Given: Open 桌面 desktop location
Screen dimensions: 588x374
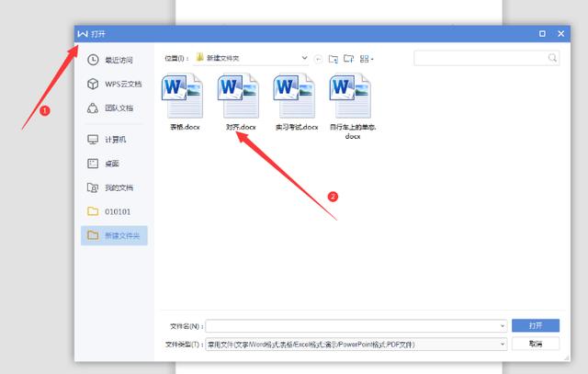Looking at the screenshot, I should [x=104, y=164].
